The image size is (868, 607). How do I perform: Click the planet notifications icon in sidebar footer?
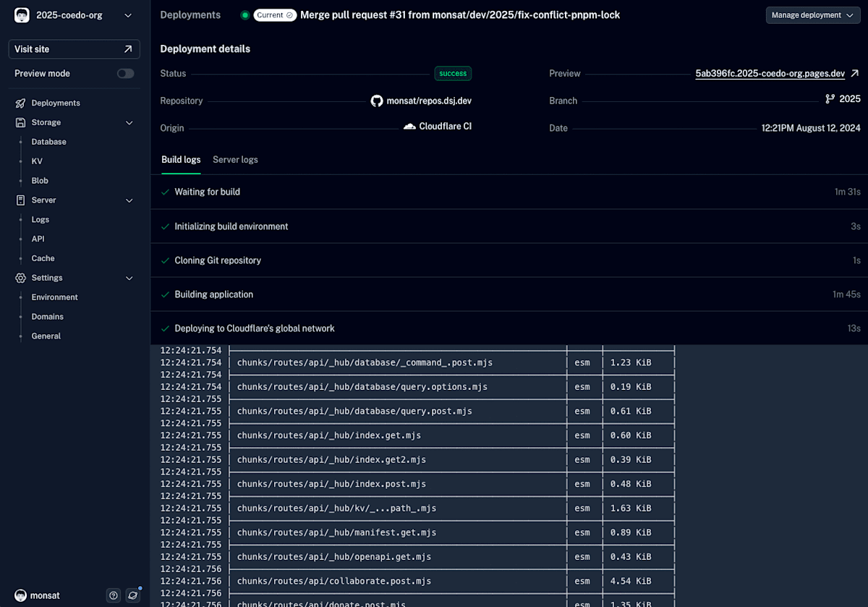(133, 595)
